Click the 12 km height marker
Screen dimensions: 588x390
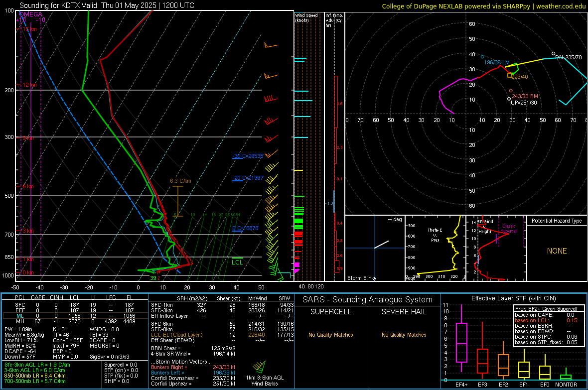[x=28, y=85]
